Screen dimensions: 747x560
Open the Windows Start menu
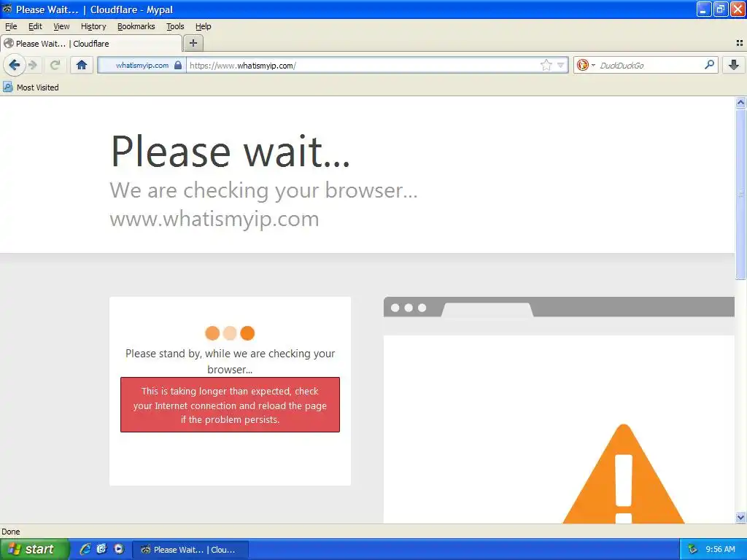coord(34,549)
